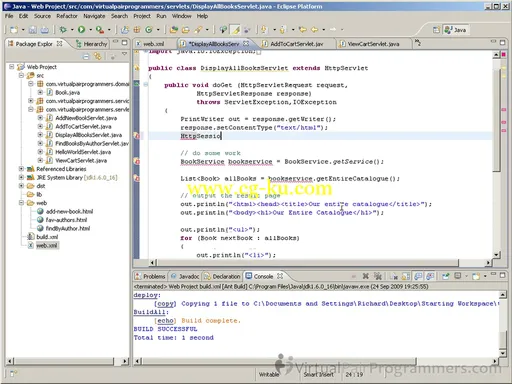This screenshot has width=512, height=384.
Task: Toggle the Show Whitespace toolbar button
Action: point(247,30)
